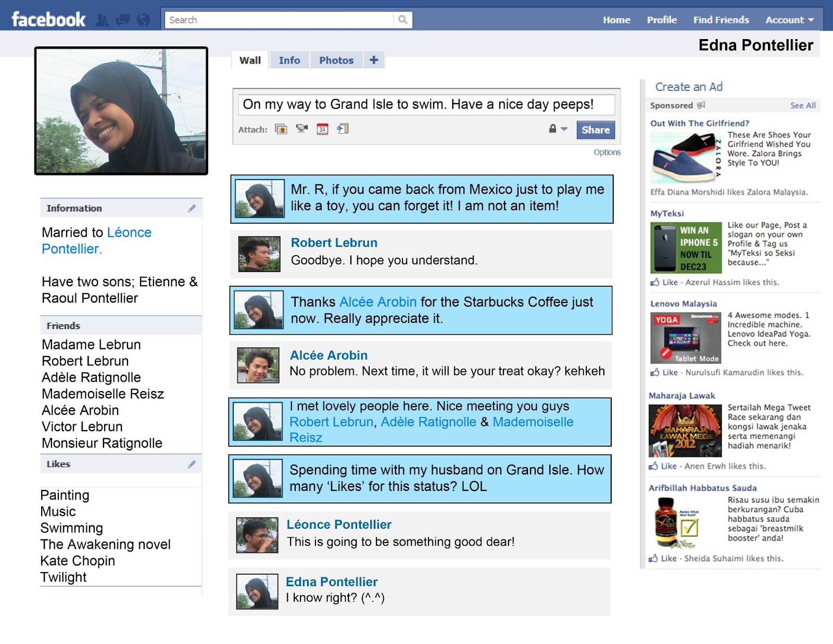Open the Maharaja Lawak ad title
Image resolution: width=833 pixels, height=644 pixels.
(682, 396)
